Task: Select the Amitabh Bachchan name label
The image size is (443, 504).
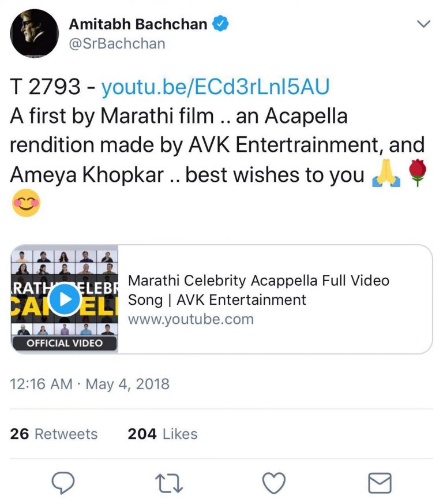Action: [140, 23]
